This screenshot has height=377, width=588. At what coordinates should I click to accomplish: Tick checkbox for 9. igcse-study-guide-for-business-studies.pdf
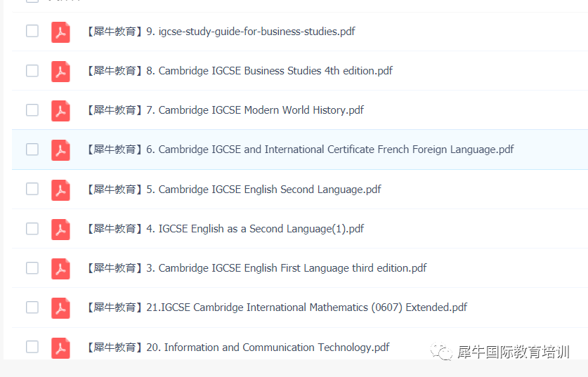(x=32, y=31)
